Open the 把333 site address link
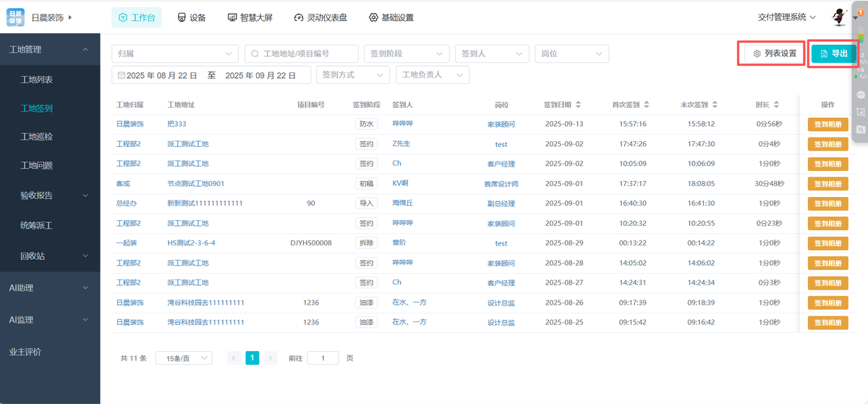The height and width of the screenshot is (404, 868). tap(176, 124)
